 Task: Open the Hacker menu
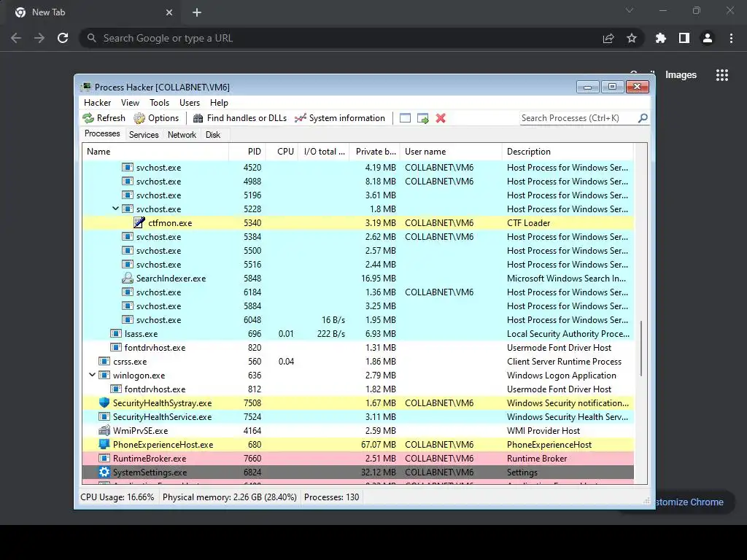coord(97,103)
